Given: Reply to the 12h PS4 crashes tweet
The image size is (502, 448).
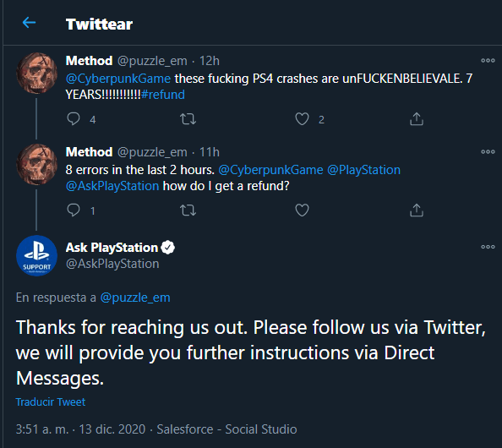Looking at the screenshot, I should (74, 119).
